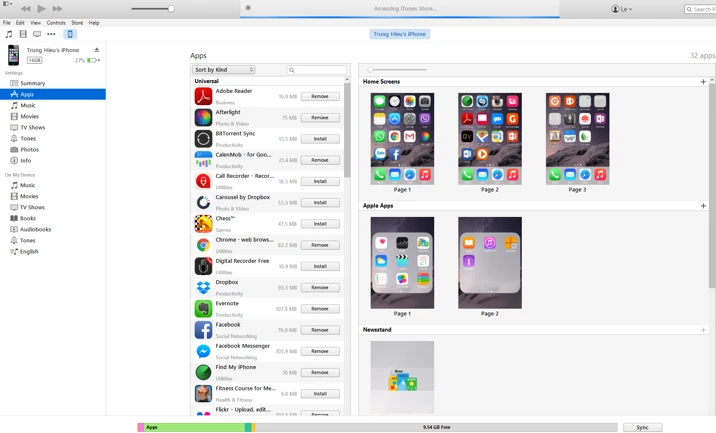Open the View menu
Image resolution: width=716 pixels, height=433 pixels.
35,23
